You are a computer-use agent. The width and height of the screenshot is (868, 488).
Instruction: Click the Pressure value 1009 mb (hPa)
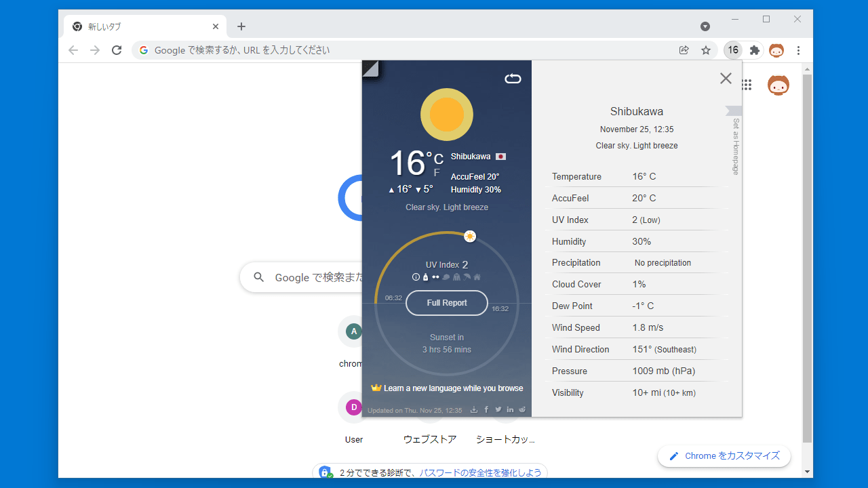663,371
